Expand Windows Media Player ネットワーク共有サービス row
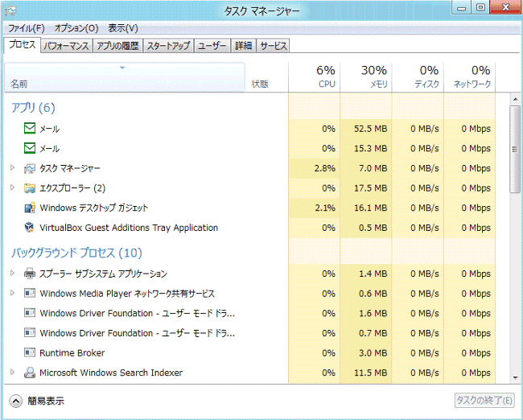 tap(13, 293)
